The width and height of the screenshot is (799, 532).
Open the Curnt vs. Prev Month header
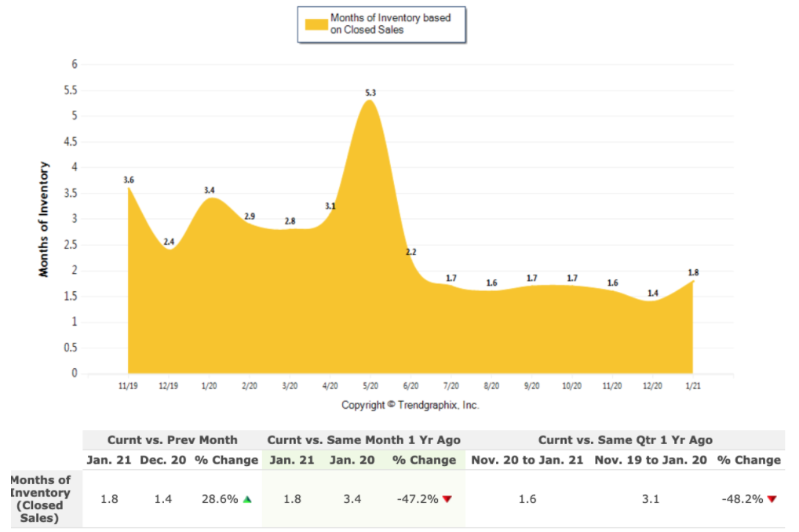pos(172,440)
